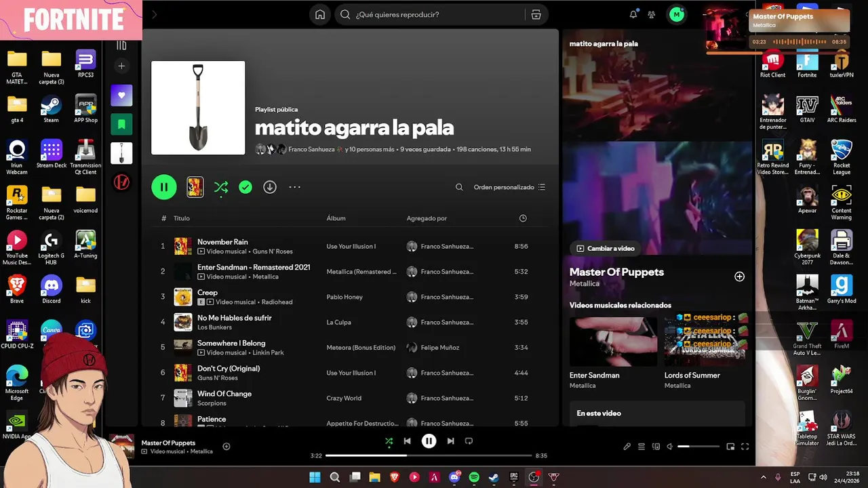The image size is (868, 488).
Task: Pause playback in bottom player bar
Action: point(429,441)
